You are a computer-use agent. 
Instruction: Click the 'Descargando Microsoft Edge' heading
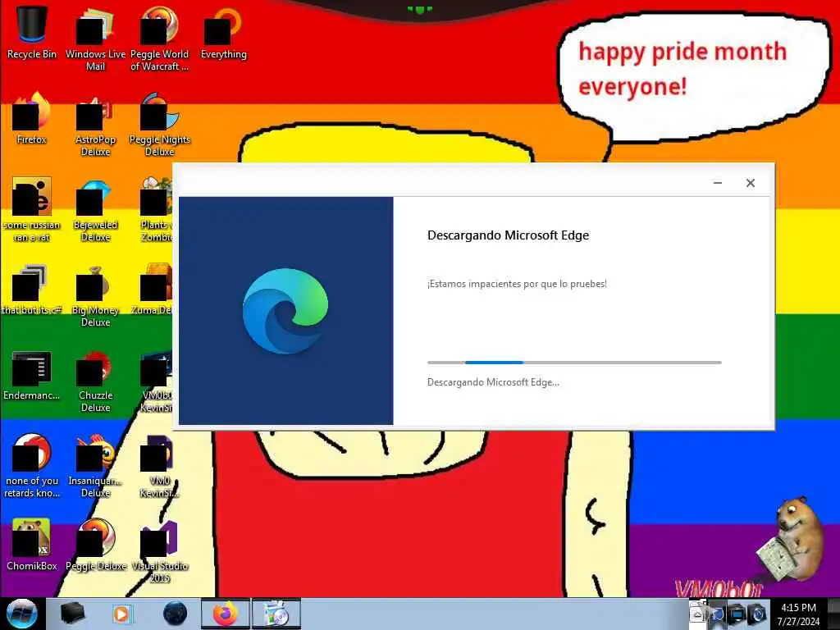tap(508, 235)
